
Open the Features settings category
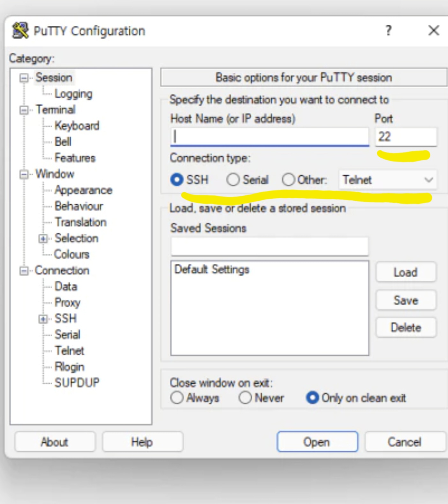pyautogui.click(x=75, y=158)
